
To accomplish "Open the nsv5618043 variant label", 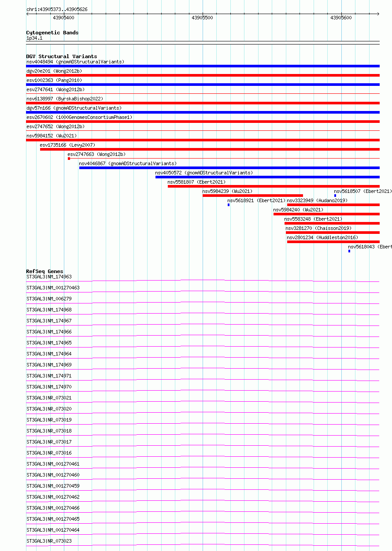I will [370, 247].
